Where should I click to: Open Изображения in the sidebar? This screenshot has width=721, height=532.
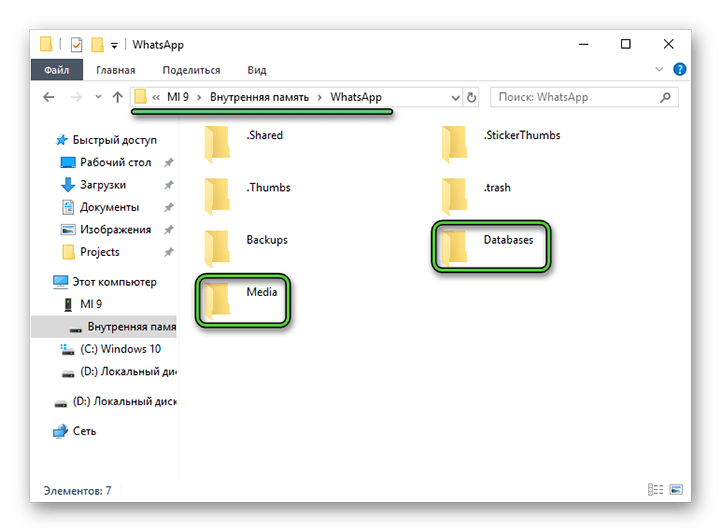tap(106, 229)
